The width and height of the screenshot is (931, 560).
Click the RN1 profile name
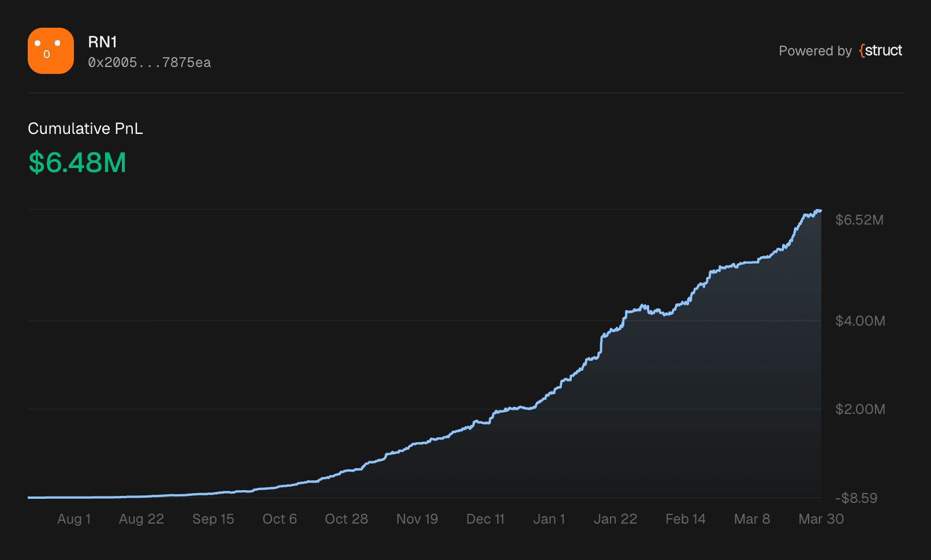pyautogui.click(x=102, y=42)
